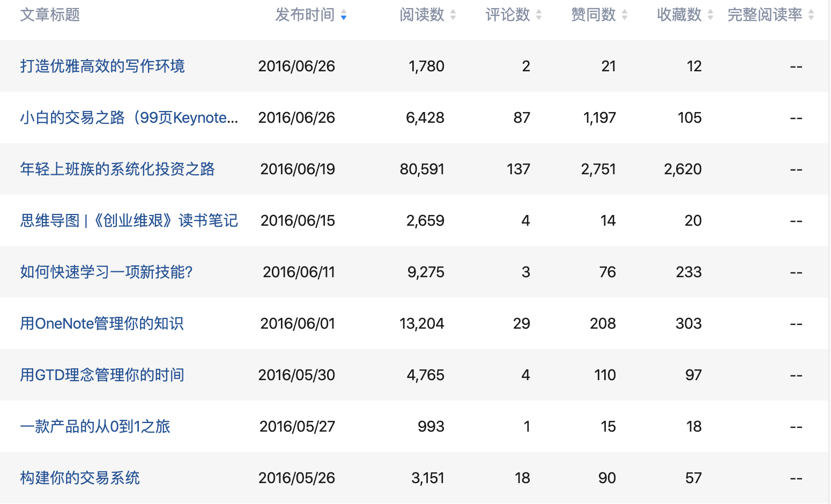831x504 pixels.
Task: Click the 2,620 favorites count cell
Action: [x=682, y=169]
